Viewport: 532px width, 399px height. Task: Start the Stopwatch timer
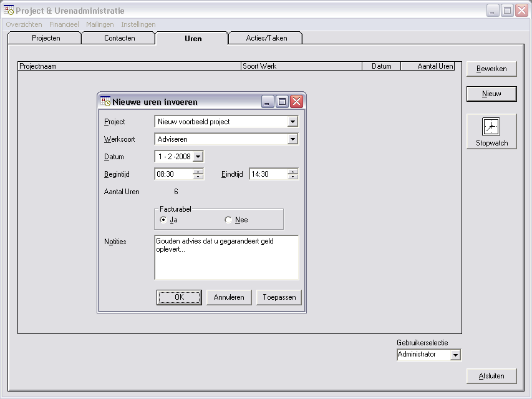pos(491,131)
